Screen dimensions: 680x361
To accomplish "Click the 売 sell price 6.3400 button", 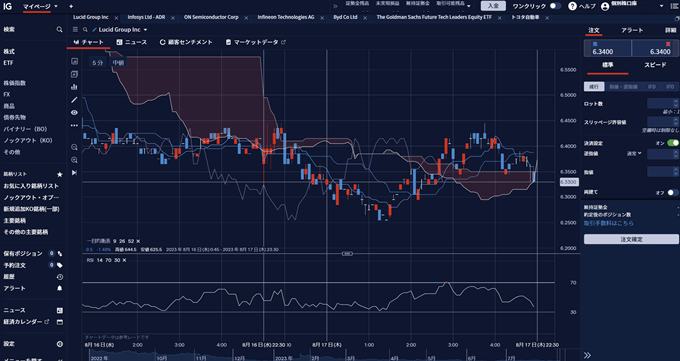I will click(x=607, y=48).
